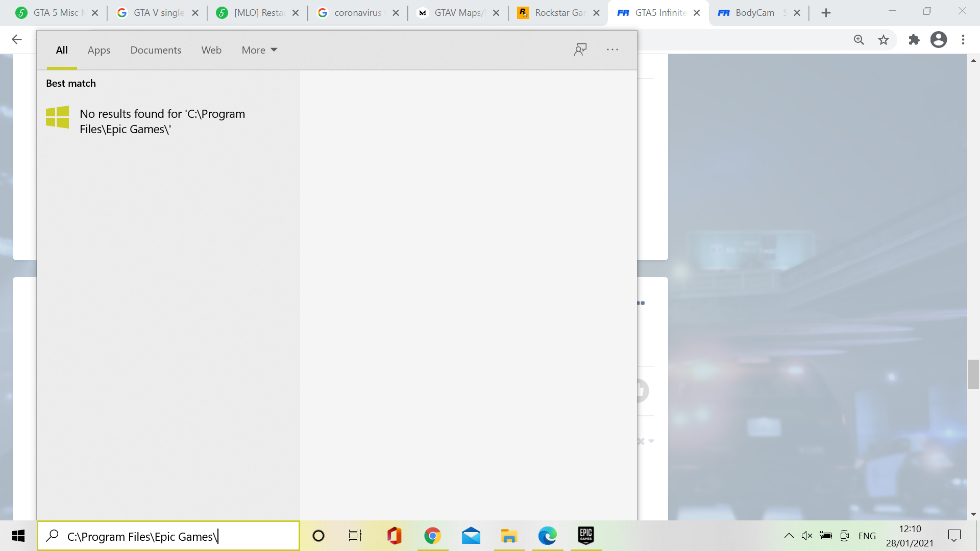Click the Windows Start button
Viewport: 980px width, 551px height.
click(x=18, y=536)
